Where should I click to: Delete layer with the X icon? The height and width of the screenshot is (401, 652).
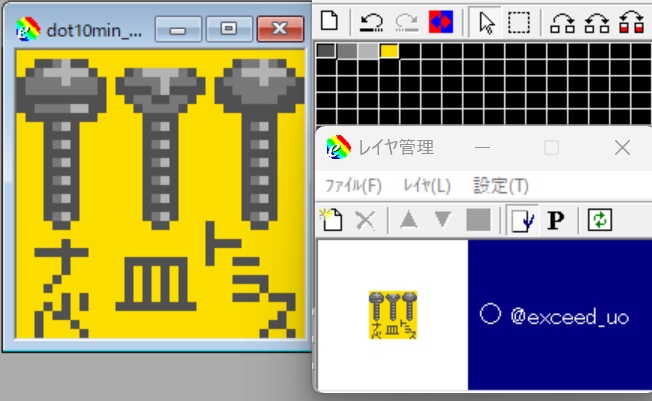366,220
